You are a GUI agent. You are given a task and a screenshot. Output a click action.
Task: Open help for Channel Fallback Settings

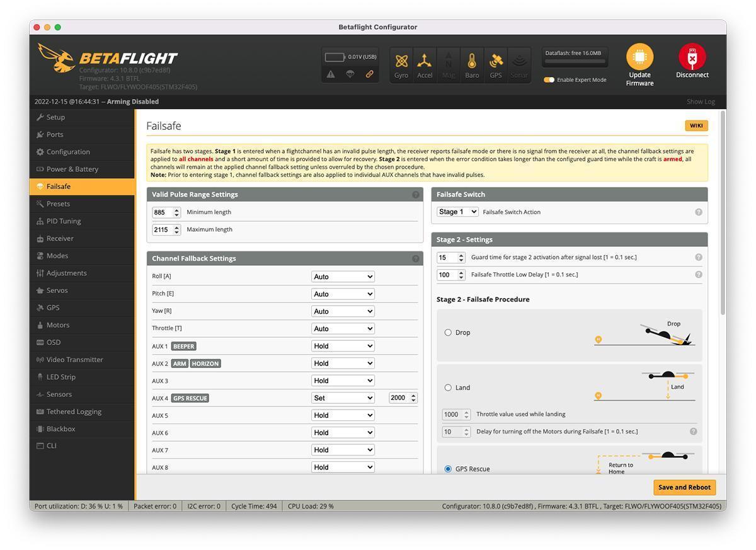[x=416, y=259]
